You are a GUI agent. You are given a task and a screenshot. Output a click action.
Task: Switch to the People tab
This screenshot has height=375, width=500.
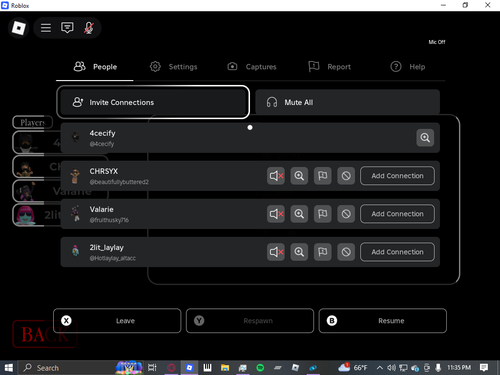tap(95, 67)
